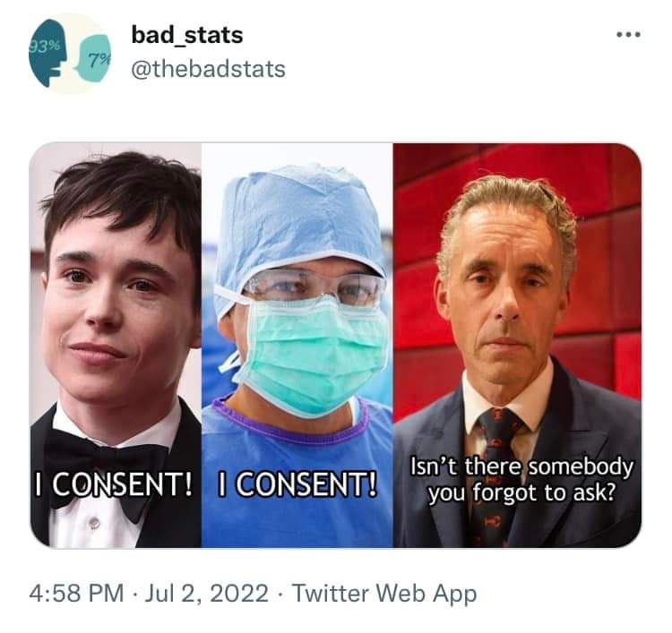Open the left image panel with tuxedo
Image resolution: width=672 pixels, height=633 pixels.
click(116, 346)
